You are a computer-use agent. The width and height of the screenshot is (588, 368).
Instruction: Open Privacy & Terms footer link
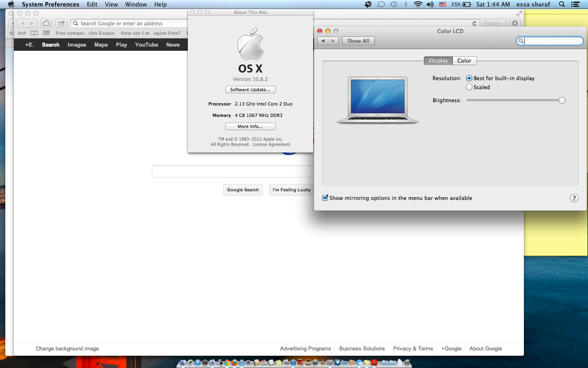(413, 348)
